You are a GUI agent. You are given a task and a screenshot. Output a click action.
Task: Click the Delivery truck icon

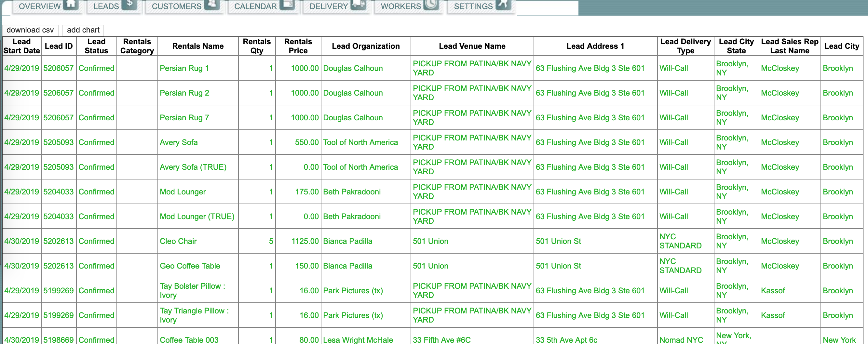[358, 4]
